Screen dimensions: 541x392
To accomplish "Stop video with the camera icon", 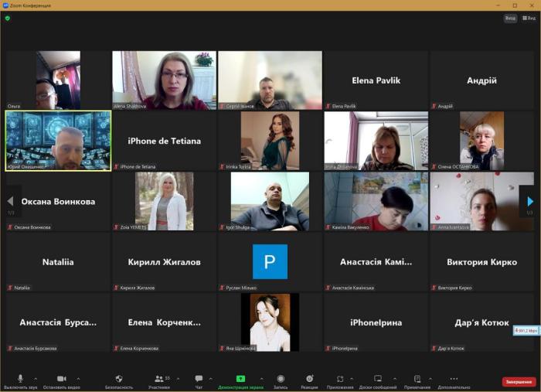I will [61, 378].
